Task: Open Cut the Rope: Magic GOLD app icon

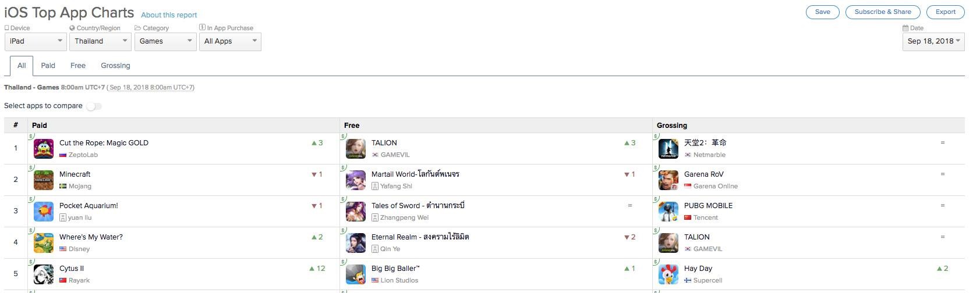Action: tap(44, 149)
